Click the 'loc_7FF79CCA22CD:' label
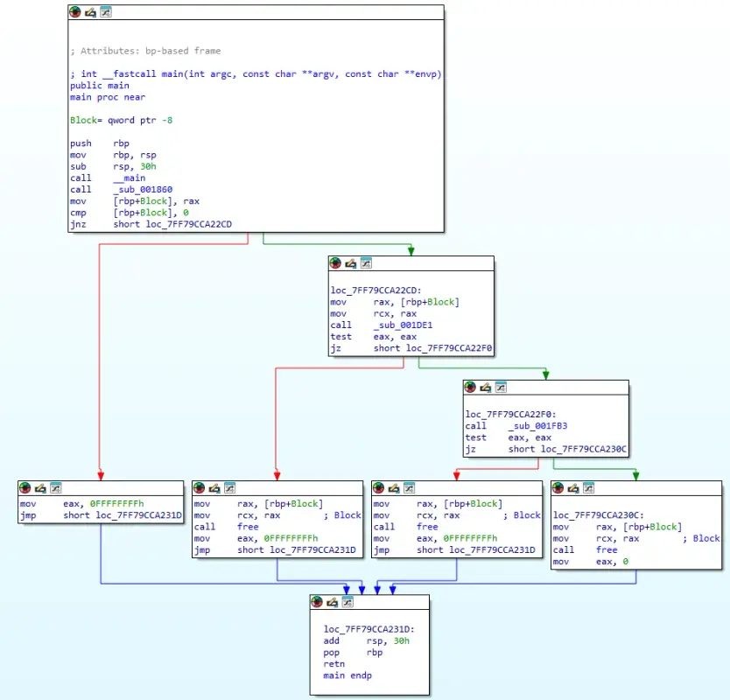 click(x=376, y=290)
